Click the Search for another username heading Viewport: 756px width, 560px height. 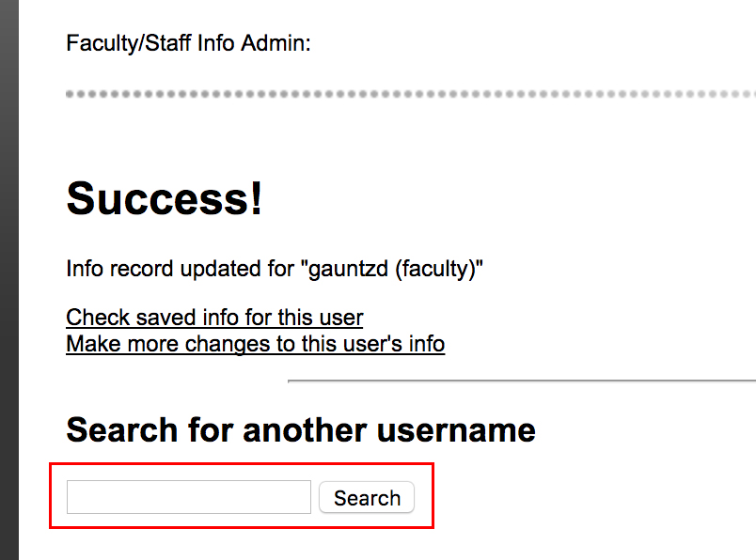coord(301,430)
